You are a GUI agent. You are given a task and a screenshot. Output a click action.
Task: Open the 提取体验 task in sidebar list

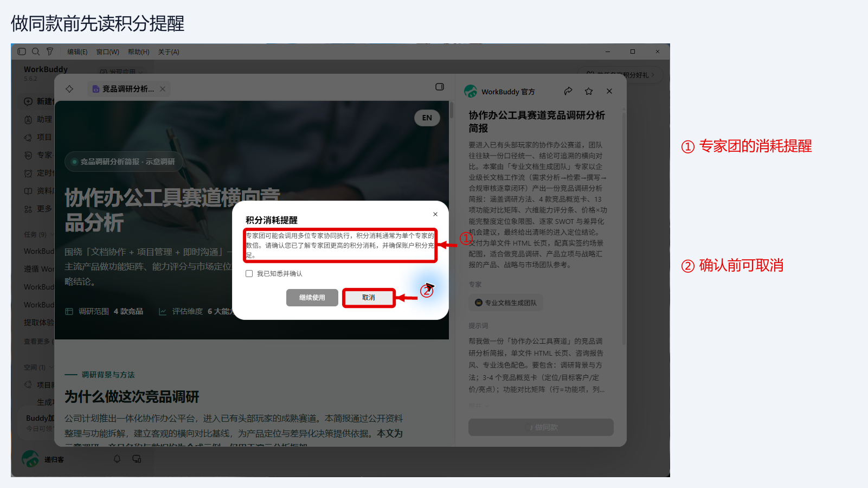(x=39, y=323)
